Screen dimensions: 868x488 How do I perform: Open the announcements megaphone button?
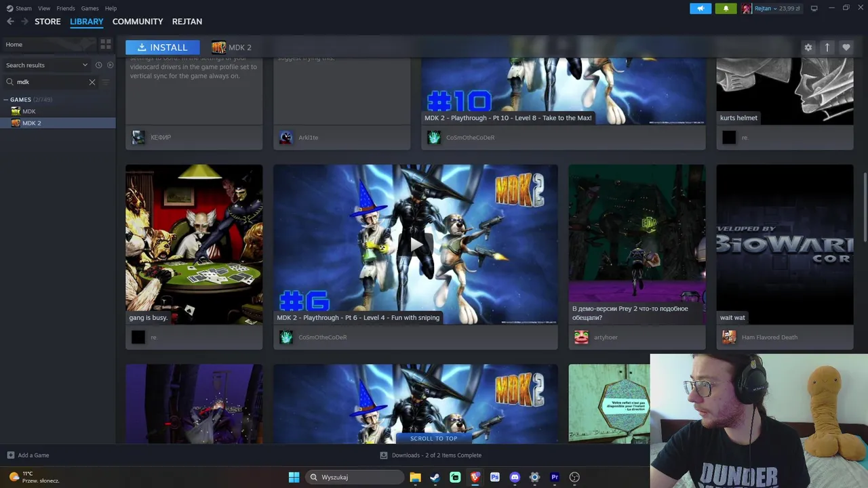[701, 9]
